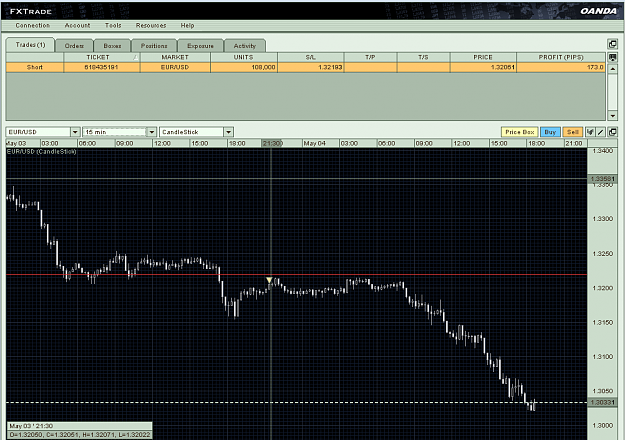Screen dimensions: 625x440
Task: Switch to the Exposure tab
Action: [x=200, y=46]
